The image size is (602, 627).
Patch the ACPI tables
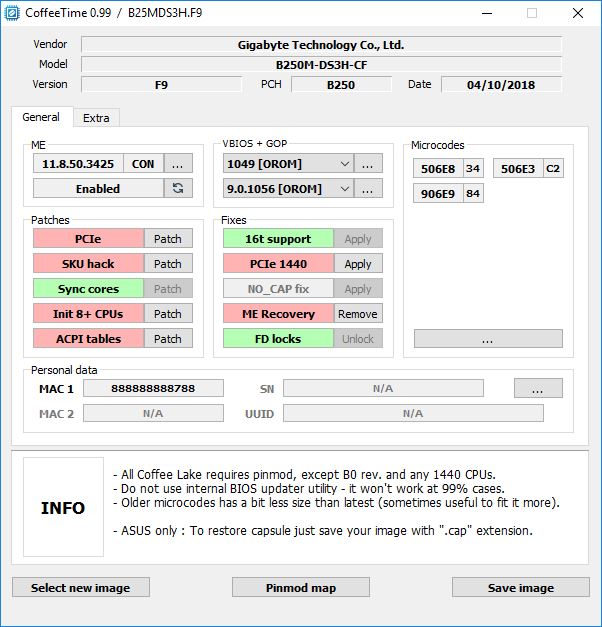168,339
